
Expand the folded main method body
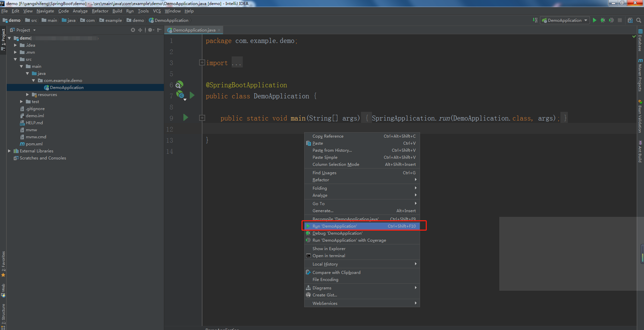202,118
